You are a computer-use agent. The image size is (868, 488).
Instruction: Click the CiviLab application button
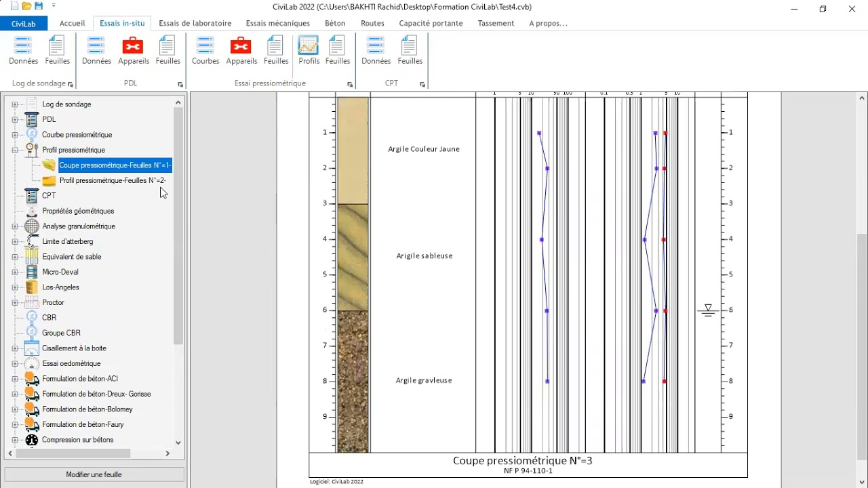click(x=23, y=24)
